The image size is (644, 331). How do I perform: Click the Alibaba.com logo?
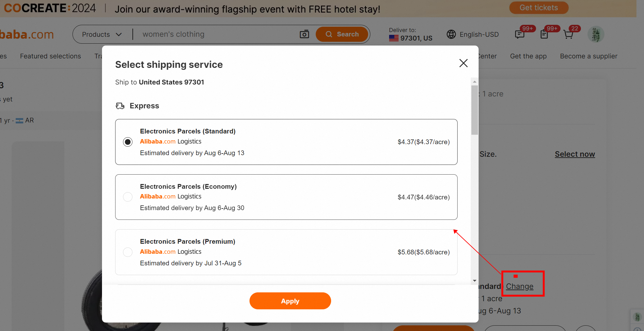point(27,34)
